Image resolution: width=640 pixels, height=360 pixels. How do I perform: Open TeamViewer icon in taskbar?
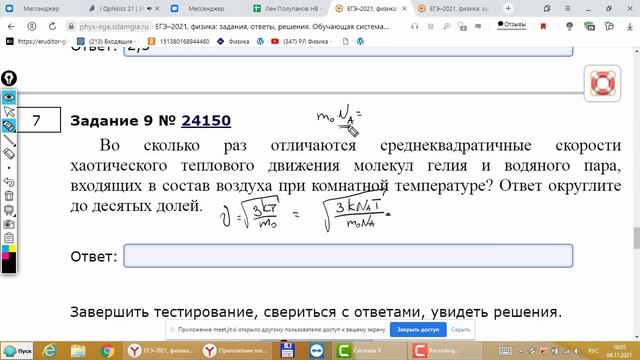coord(316,351)
